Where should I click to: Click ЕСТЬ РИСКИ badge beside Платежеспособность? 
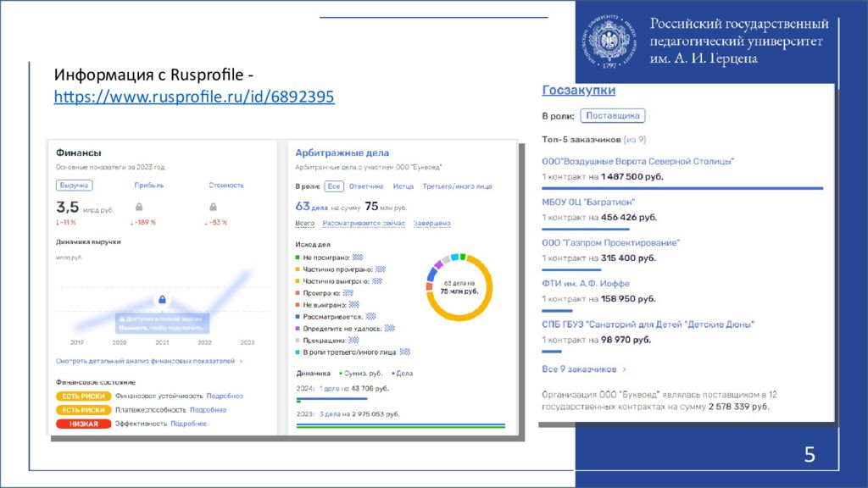(84, 410)
